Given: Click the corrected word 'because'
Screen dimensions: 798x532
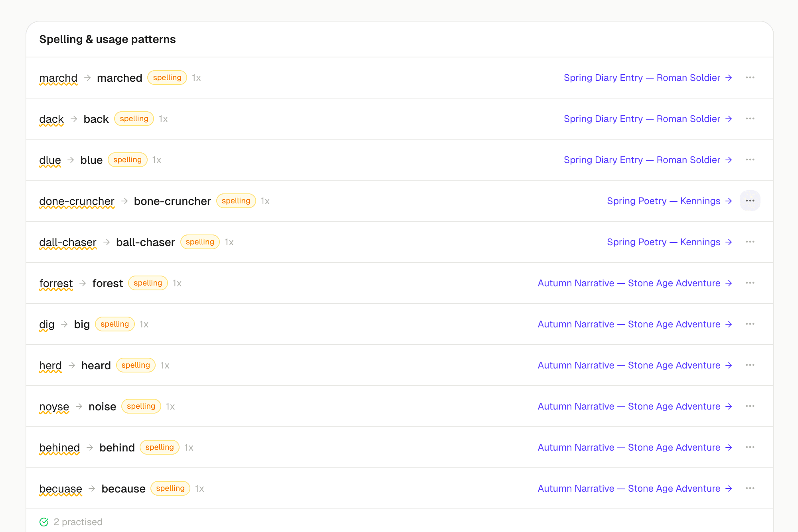Looking at the screenshot, I should tap(123, 489).
